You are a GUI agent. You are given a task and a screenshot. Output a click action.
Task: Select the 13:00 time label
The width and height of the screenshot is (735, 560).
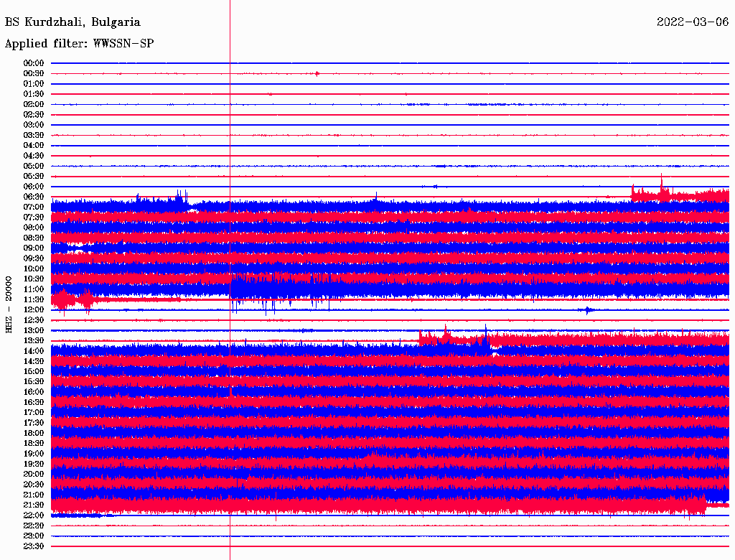tap(34, 330)
